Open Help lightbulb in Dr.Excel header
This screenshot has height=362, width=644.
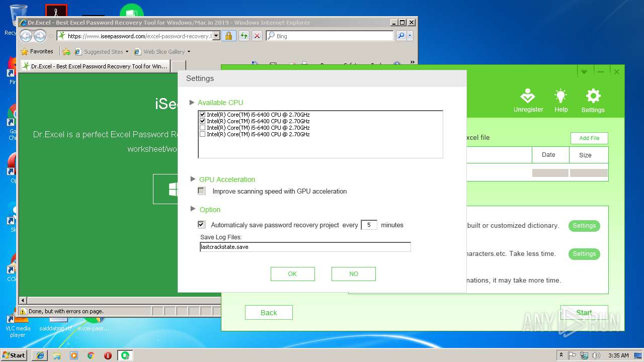pyautogui.click(x=561, y=101)
